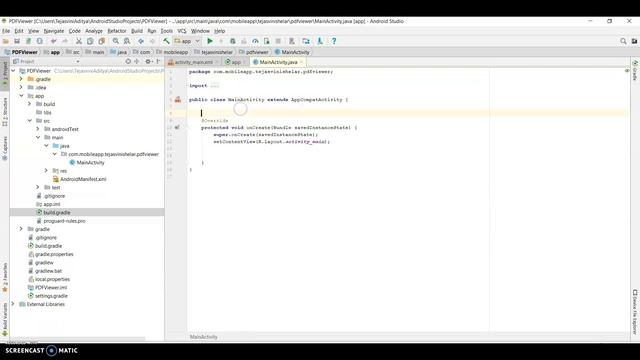Click the MainActivity breadcrumb

pyautogui.click(x=292, y=52)
